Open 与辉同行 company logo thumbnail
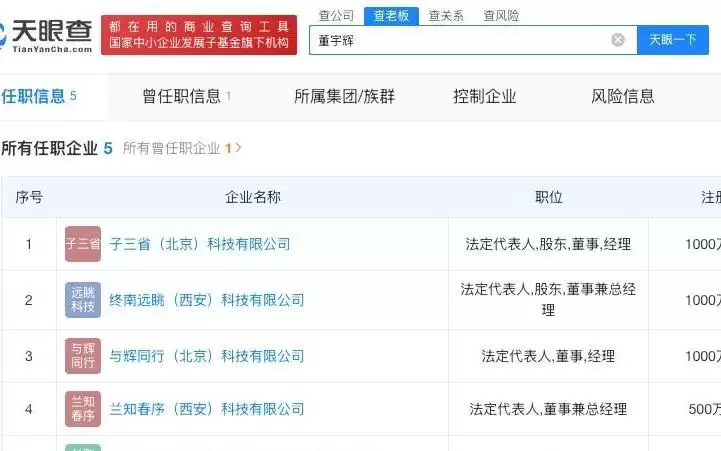The image size is (721, 451). click(x=83, y=356)
